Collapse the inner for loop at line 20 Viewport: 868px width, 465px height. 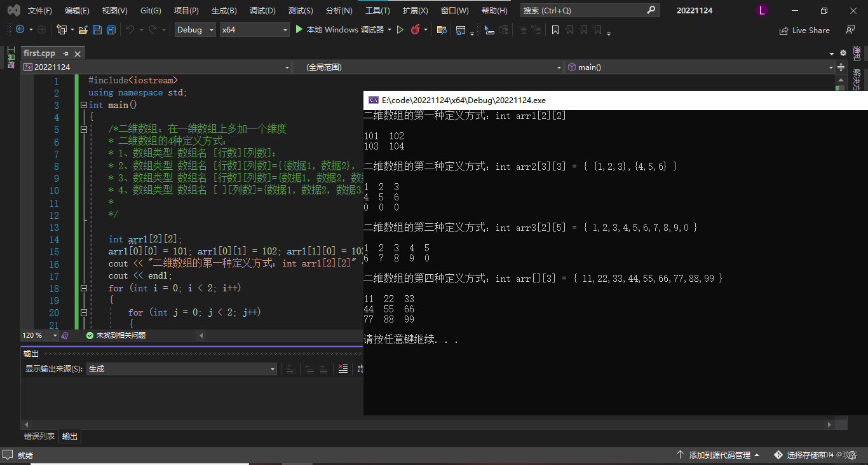point(84,313)
